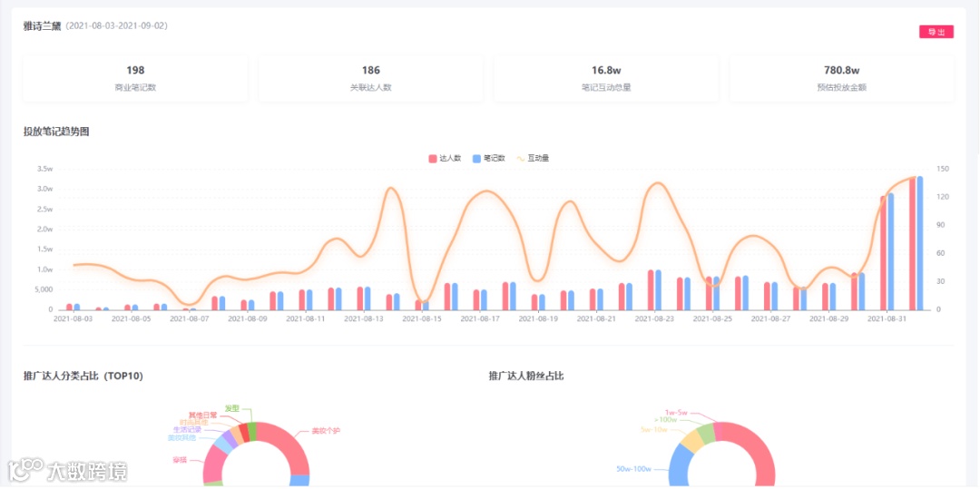Click the 150 right axis value
Screen dimensions: 980x489
click(943, 169)
